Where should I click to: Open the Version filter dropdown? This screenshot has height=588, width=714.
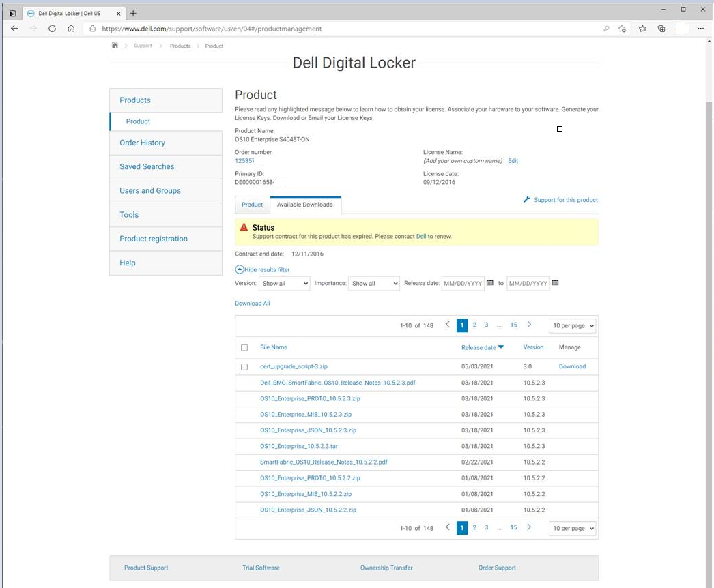[284, 283]
